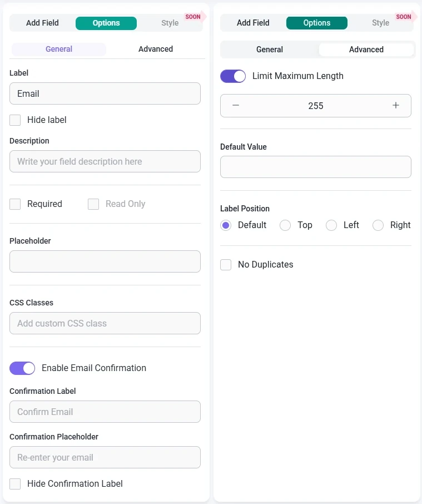
Task: Turn off the Limit Maximum Length toggle
Action: pos(233,76)
